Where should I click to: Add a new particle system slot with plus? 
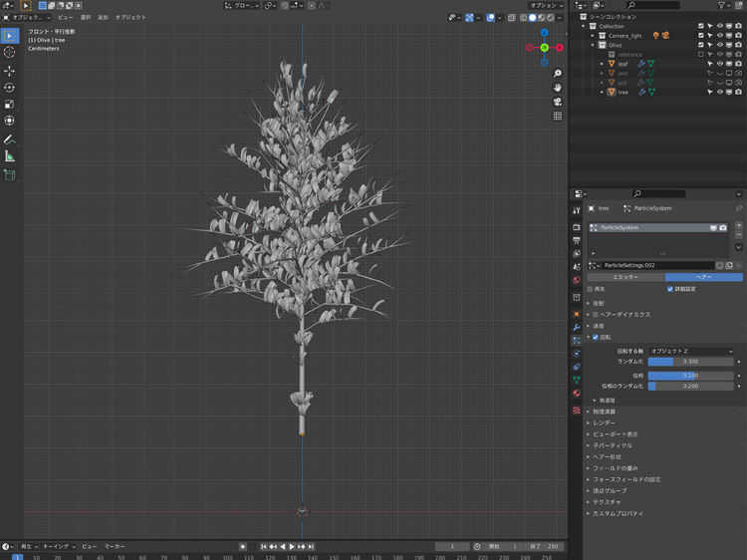[739, 227]
